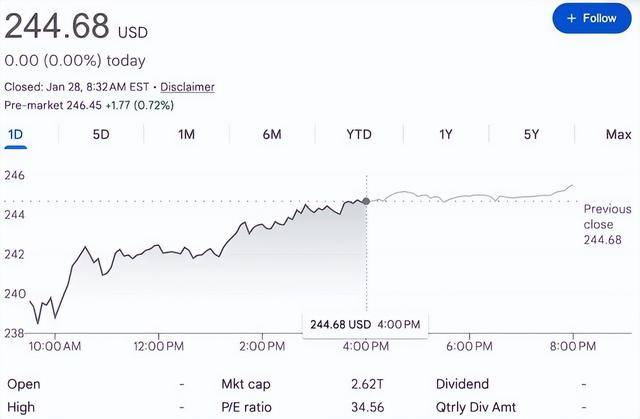Open the Disclaimer link

[187, 87]
